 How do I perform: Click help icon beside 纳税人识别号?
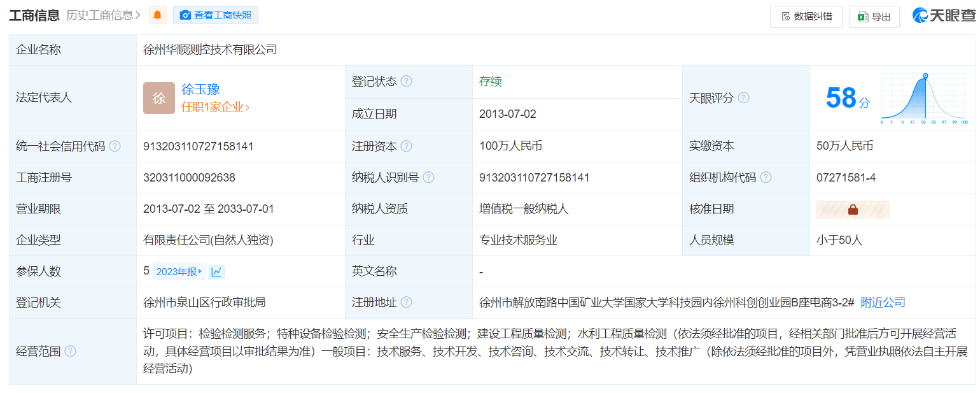click(428, 178)
